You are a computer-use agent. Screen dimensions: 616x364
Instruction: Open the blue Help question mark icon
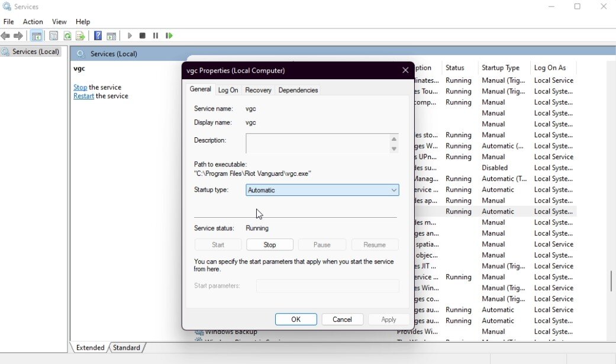tap(98, 36)
